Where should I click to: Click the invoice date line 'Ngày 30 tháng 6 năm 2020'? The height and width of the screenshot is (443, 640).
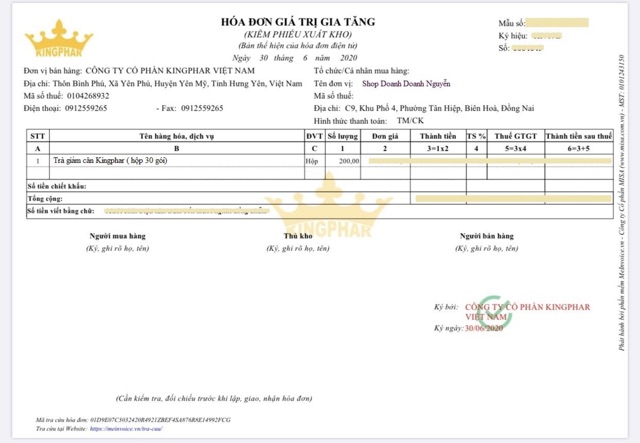coord(295,58)
